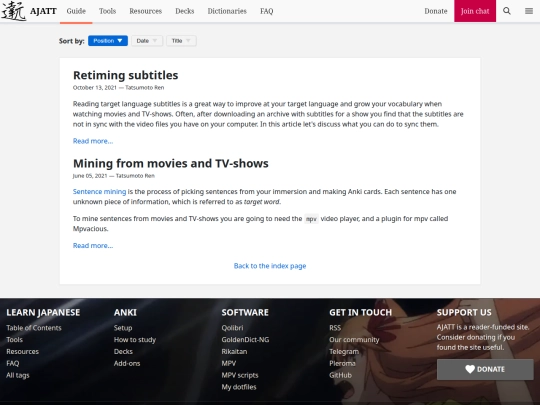Open the Tools nav item
This screenshot has width=540, height=405.
point(107,11)
